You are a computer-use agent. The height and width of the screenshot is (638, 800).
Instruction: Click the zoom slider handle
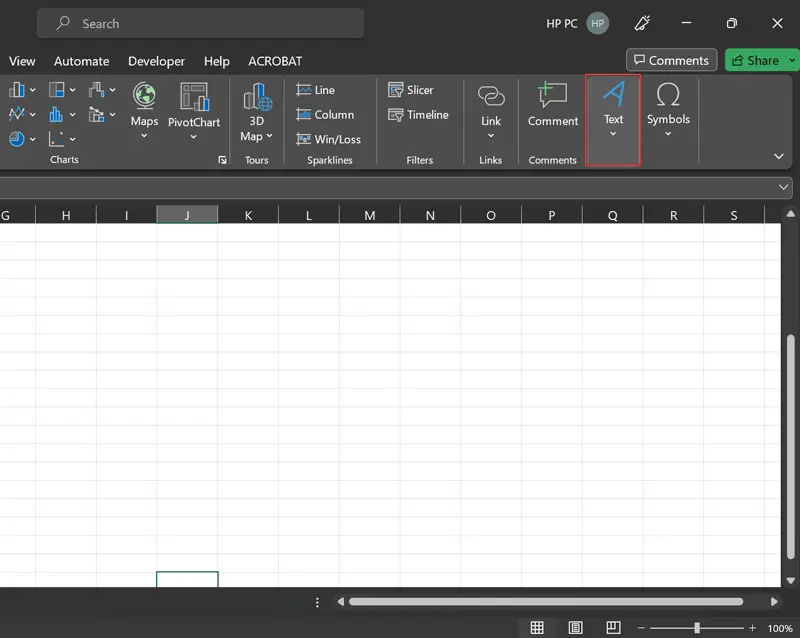696,628
